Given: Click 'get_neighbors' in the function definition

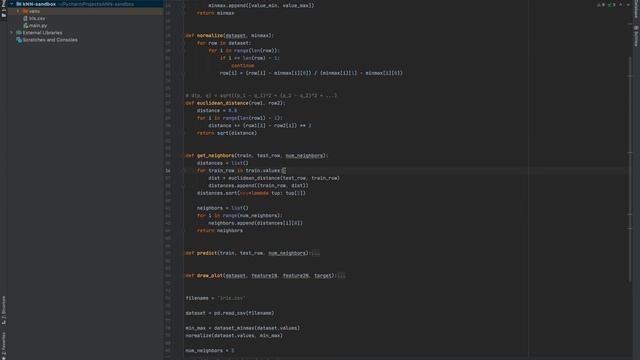Looking at the screenshot, I should [216, 156].
